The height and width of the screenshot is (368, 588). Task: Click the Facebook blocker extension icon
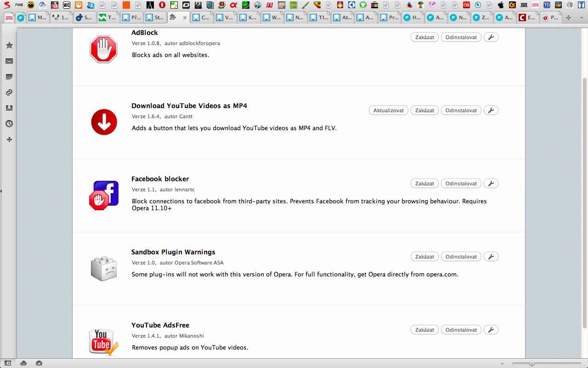[104, 195]
